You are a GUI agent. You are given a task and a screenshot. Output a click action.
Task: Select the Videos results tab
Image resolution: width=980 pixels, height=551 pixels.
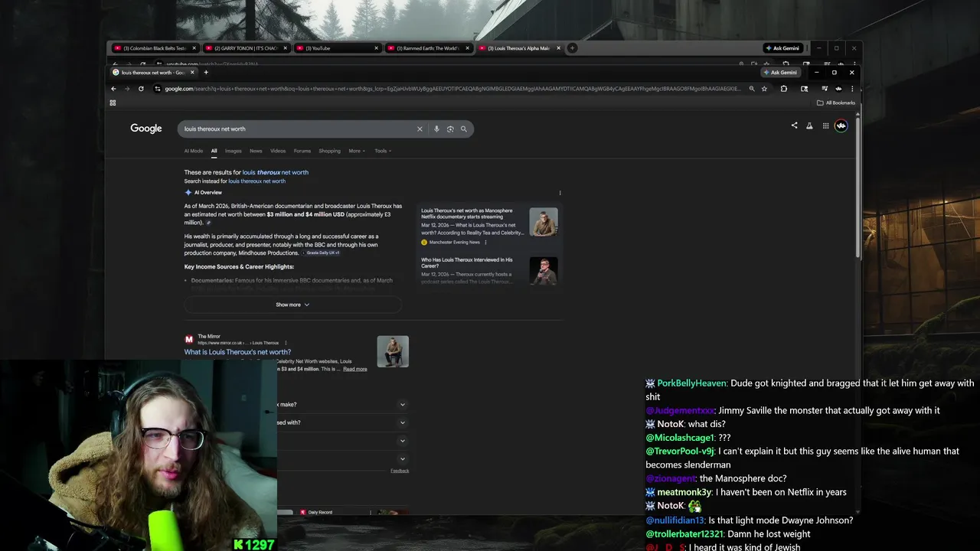(x=278, y=151)
